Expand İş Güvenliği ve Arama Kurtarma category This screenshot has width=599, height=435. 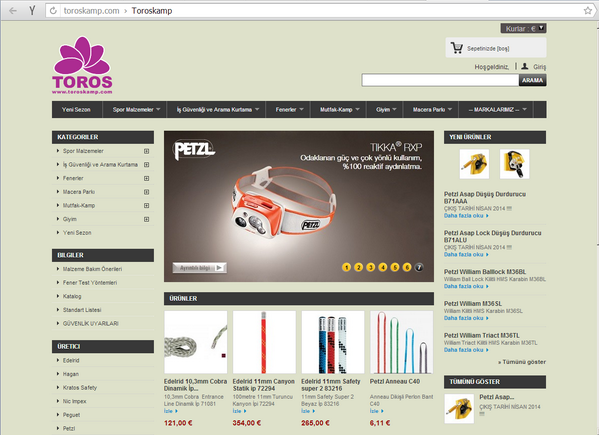(146, 165)
